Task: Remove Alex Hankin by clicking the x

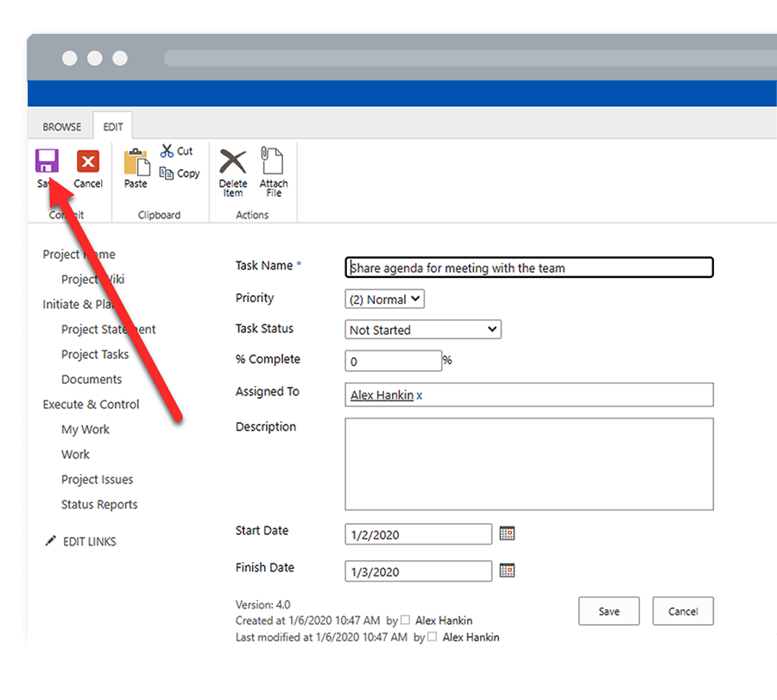Action: pos(420,394)
